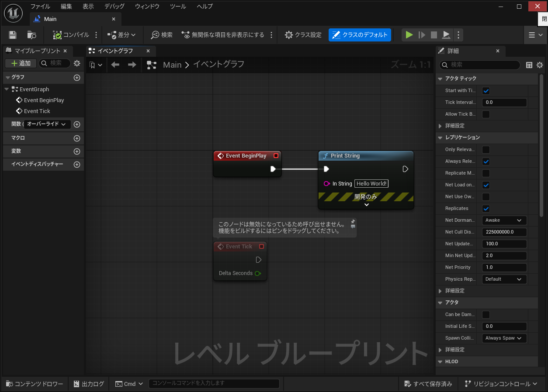Browse to asset in Content Browser icon
This screenshot has height=392, width=548.
(31, 35)
